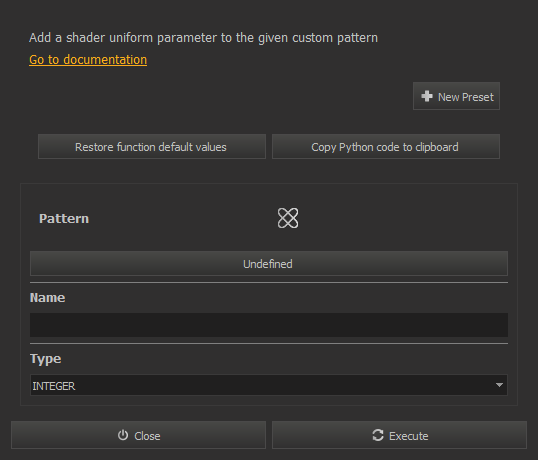538x460 pixels.
Task: Click the Name parameter label
Action: (x=47, y=298)
